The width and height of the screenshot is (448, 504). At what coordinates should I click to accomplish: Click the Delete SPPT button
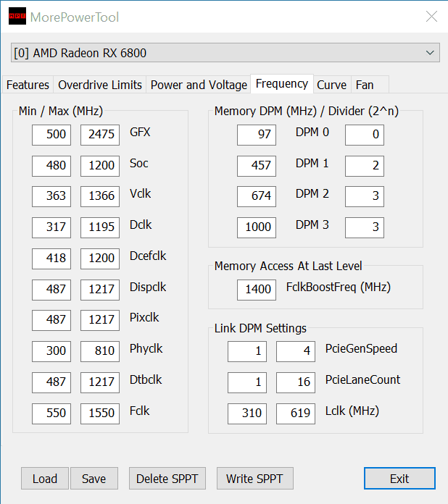pyautogui.click(x=167, y=478)
